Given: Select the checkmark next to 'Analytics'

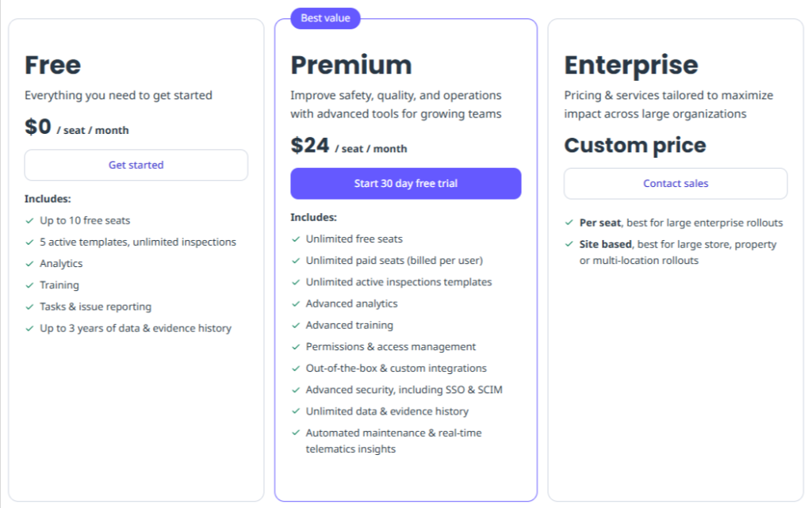Looking at the screenshot, I should (x=29, y=263).
